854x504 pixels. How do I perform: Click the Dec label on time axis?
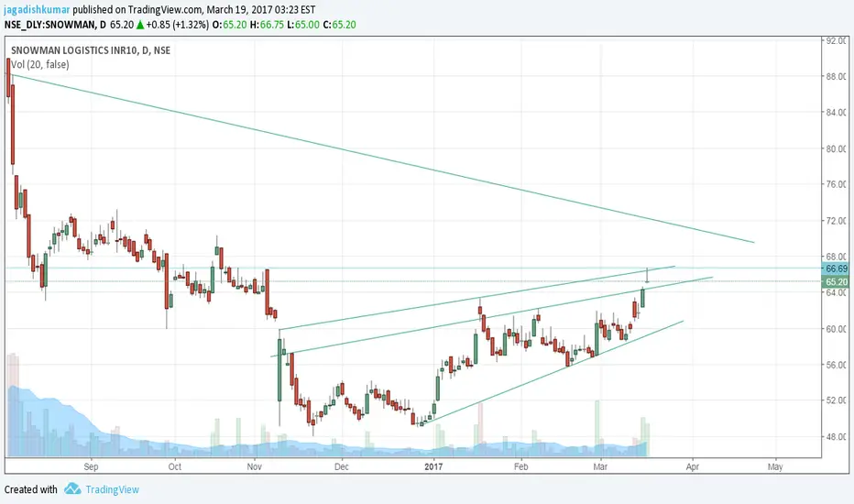click(342, 466)
